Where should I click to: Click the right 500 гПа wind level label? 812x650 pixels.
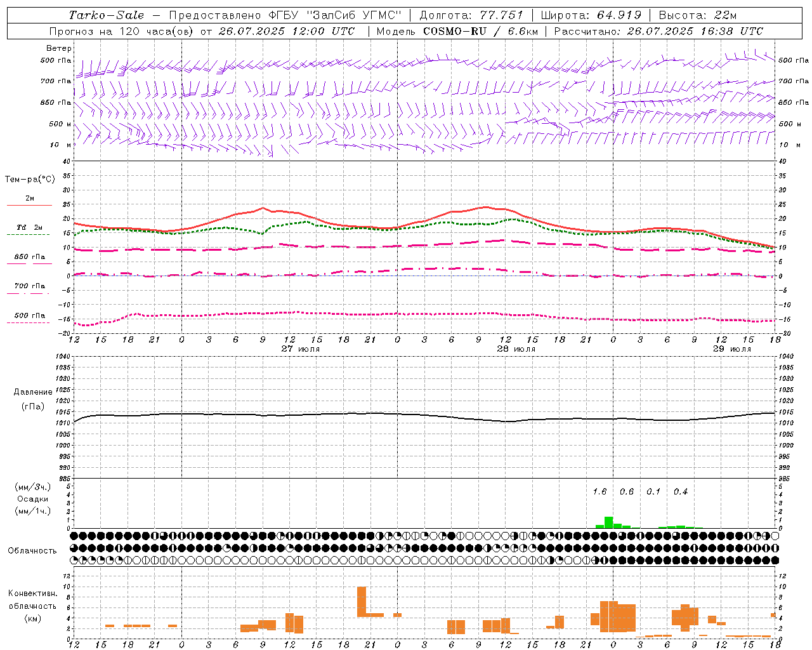click(794, 60)
